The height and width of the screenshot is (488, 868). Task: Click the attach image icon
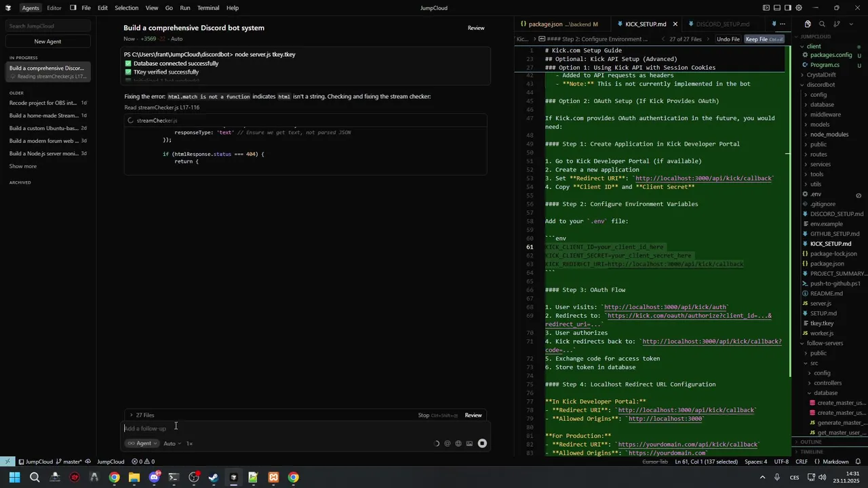point(469,443)
